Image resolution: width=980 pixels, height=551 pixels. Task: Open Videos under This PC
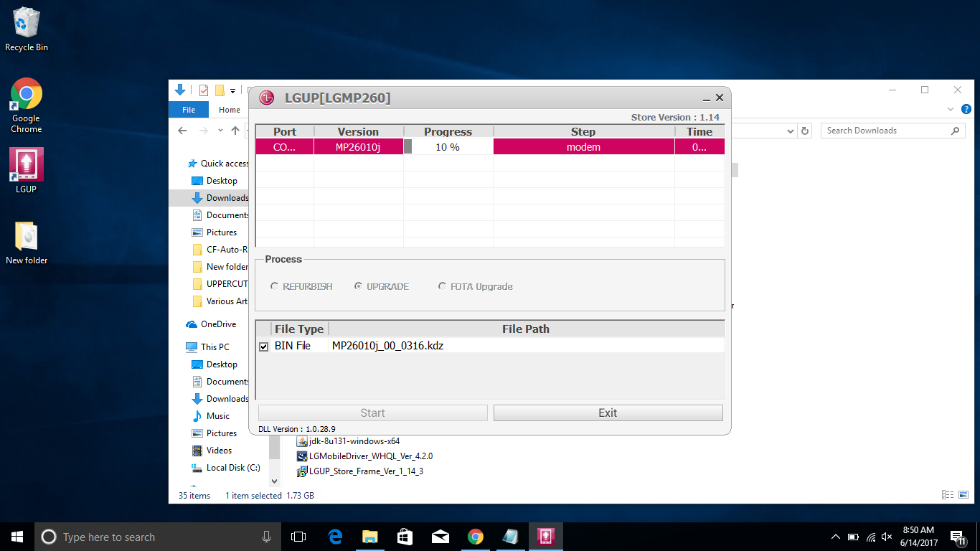pos(219,451)
